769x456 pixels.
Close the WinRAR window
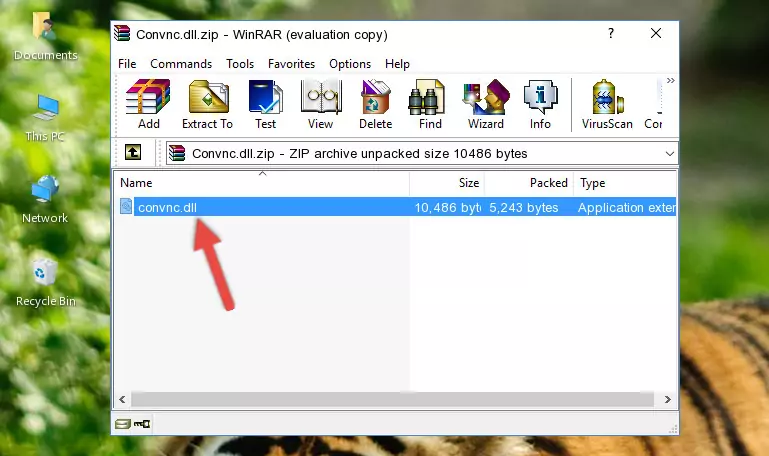point(656,33)
